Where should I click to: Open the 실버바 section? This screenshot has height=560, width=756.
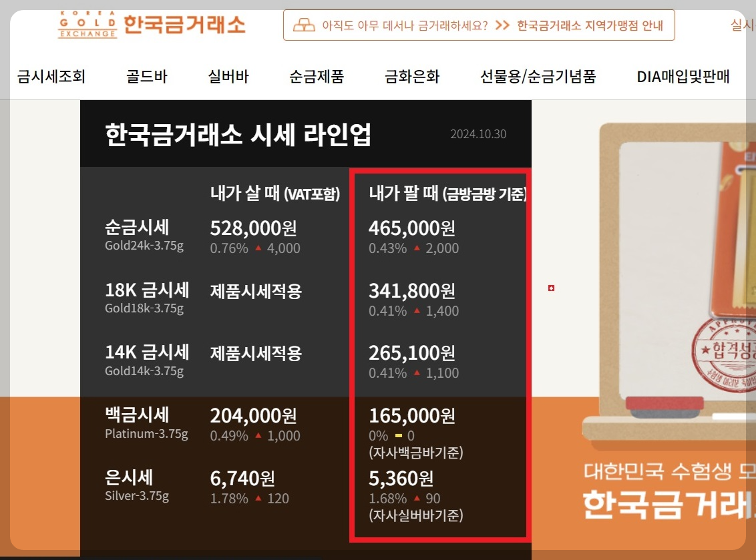click(x=228, y=76)
